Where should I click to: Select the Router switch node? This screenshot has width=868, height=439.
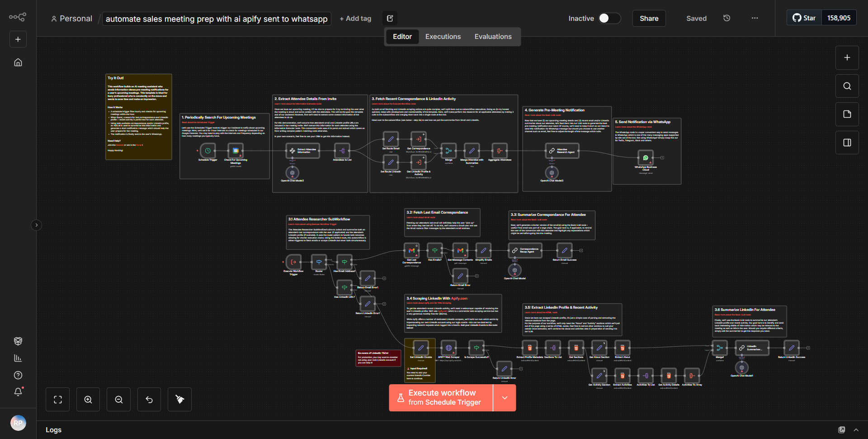tap(319, 262)
